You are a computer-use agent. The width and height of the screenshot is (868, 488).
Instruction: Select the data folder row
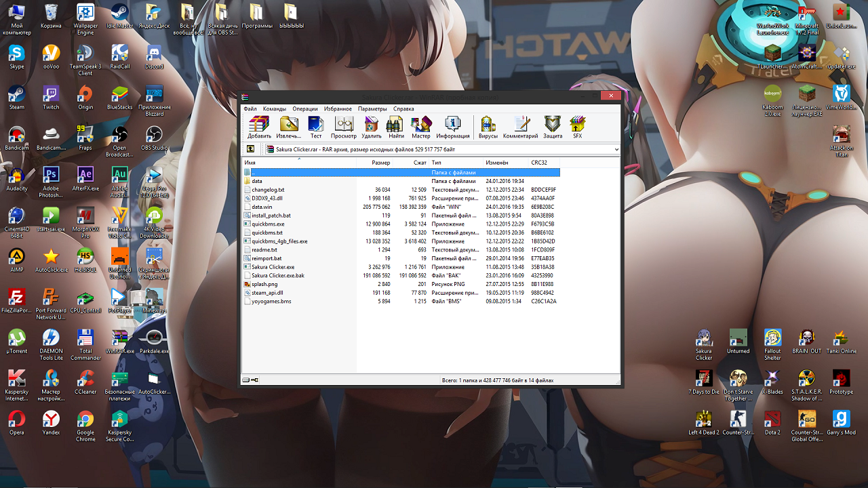pos(401,181)
